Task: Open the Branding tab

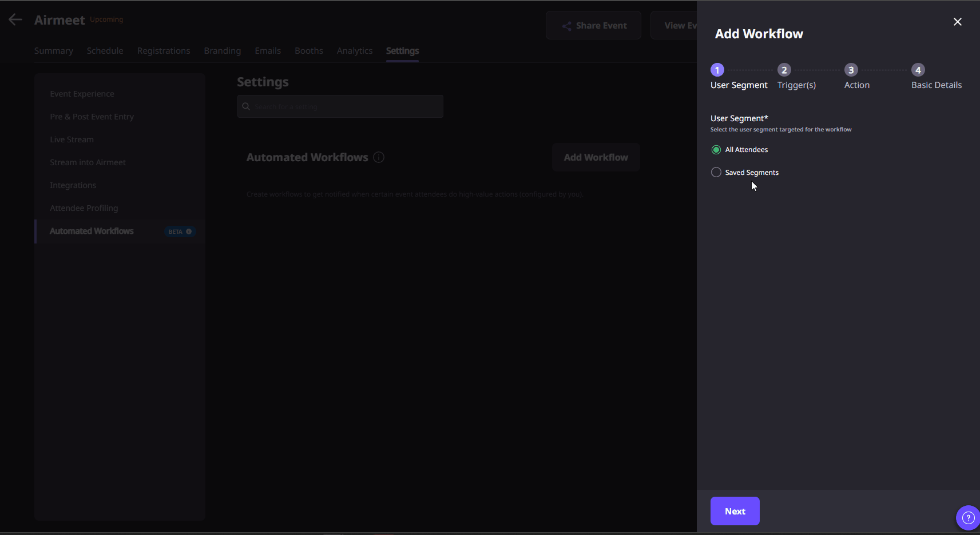Action: (223, 51)
